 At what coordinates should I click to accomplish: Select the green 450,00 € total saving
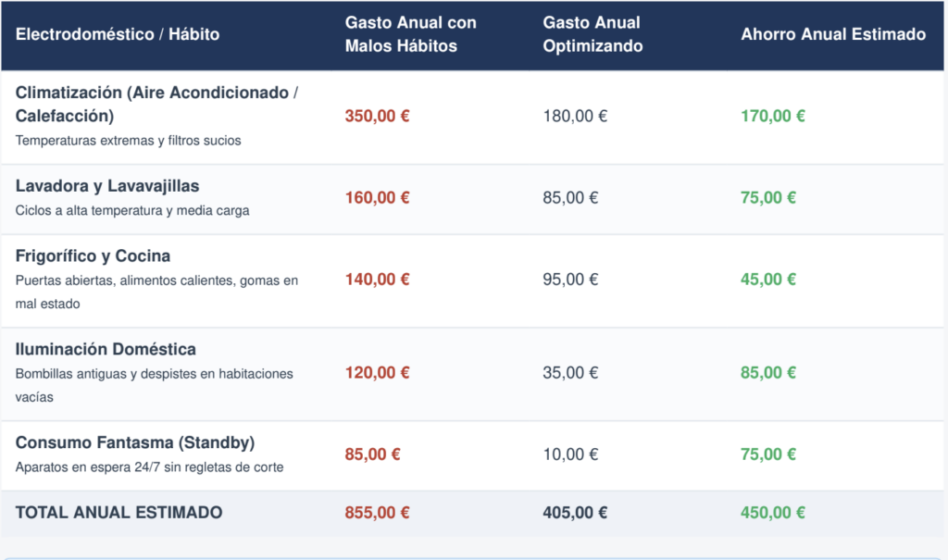[x=773, y=513]
